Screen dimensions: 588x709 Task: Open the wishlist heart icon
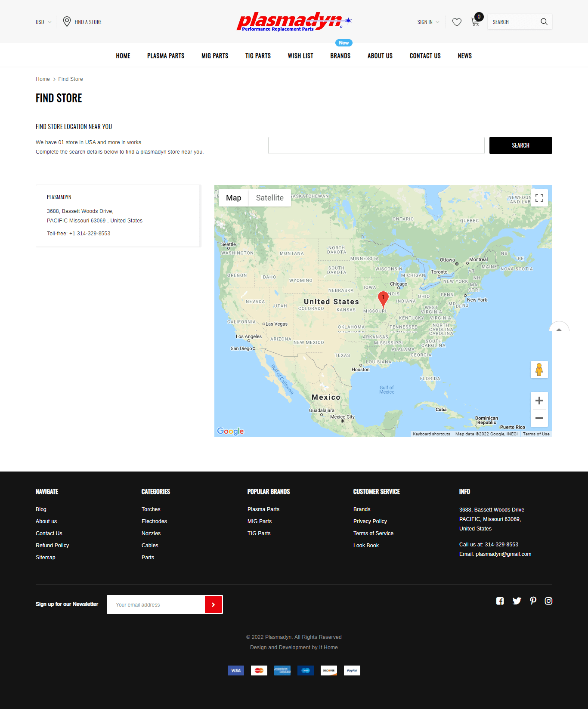pos(457,22)
